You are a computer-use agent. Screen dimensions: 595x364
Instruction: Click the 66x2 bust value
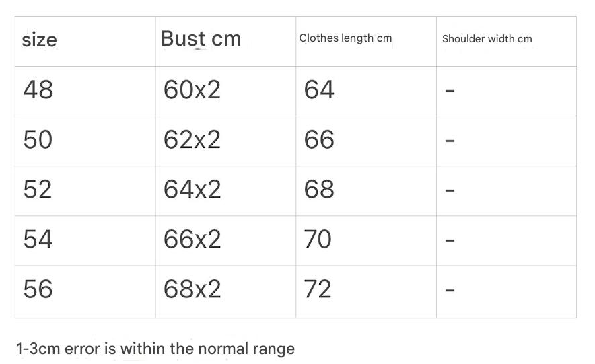coord(192,239)
